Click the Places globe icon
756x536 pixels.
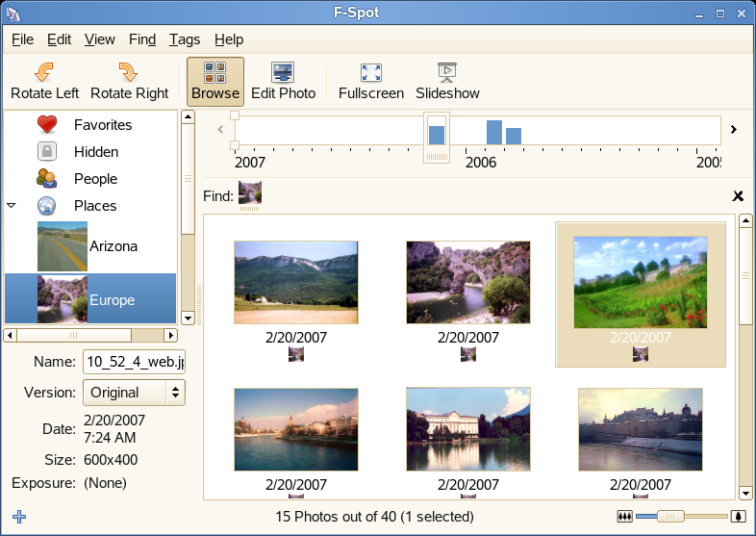[47, 206]
